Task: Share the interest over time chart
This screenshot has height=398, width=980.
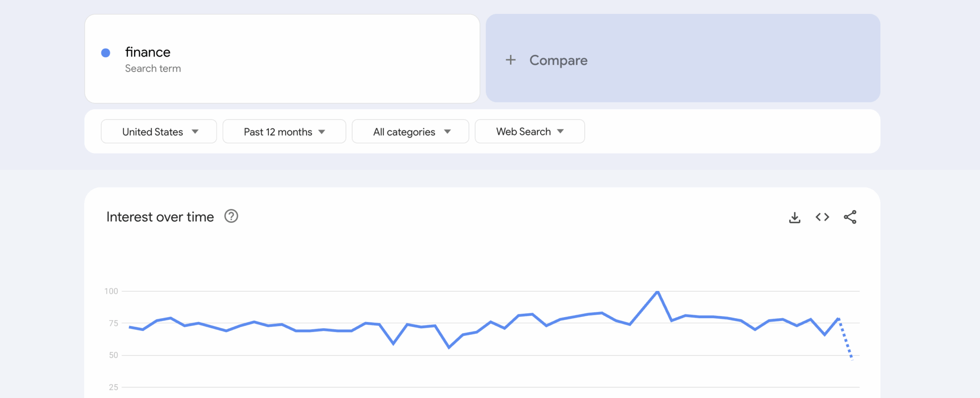Action: (x=850, y=217)
